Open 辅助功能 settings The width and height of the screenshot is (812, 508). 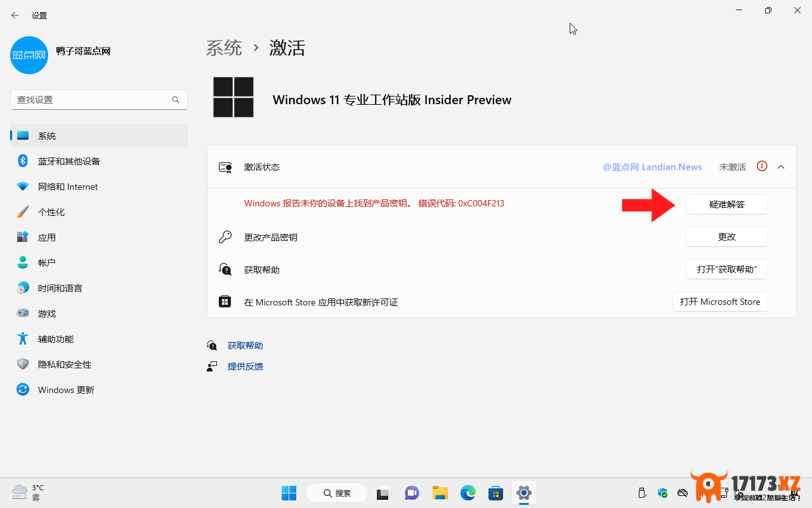99,339
